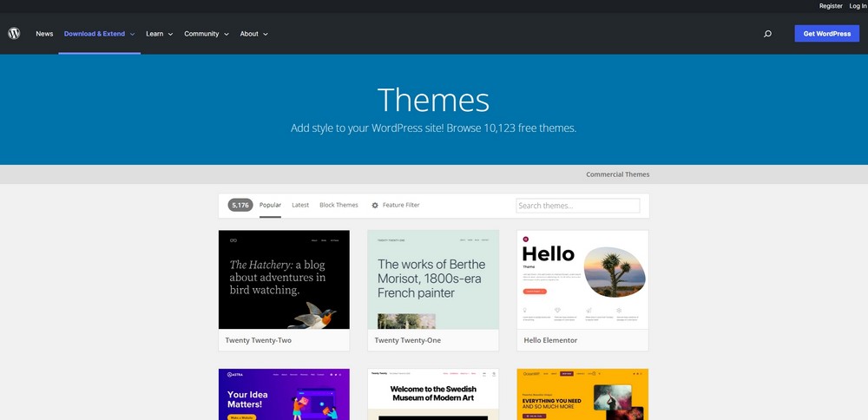Expand the About dropdown menu

coord(254,34)
